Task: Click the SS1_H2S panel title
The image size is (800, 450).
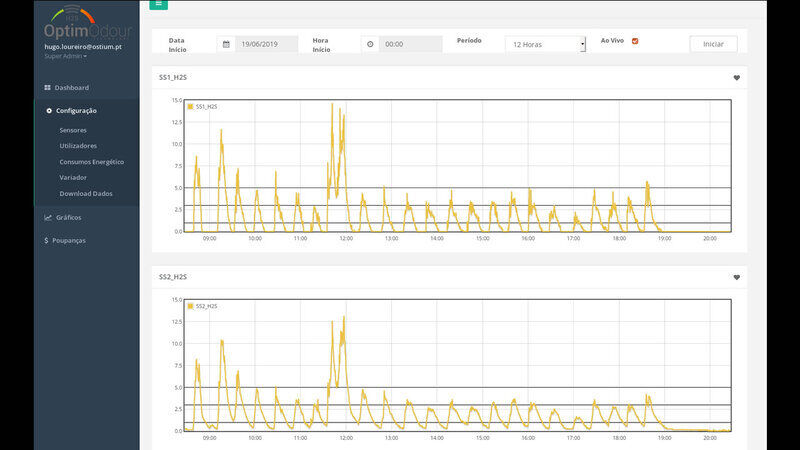Action: pos(173,78)
